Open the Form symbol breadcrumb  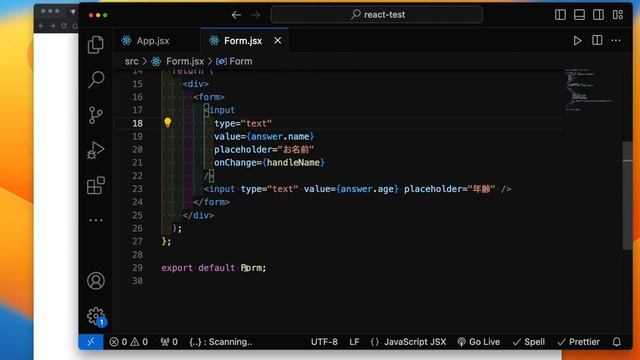pos(234,62)
